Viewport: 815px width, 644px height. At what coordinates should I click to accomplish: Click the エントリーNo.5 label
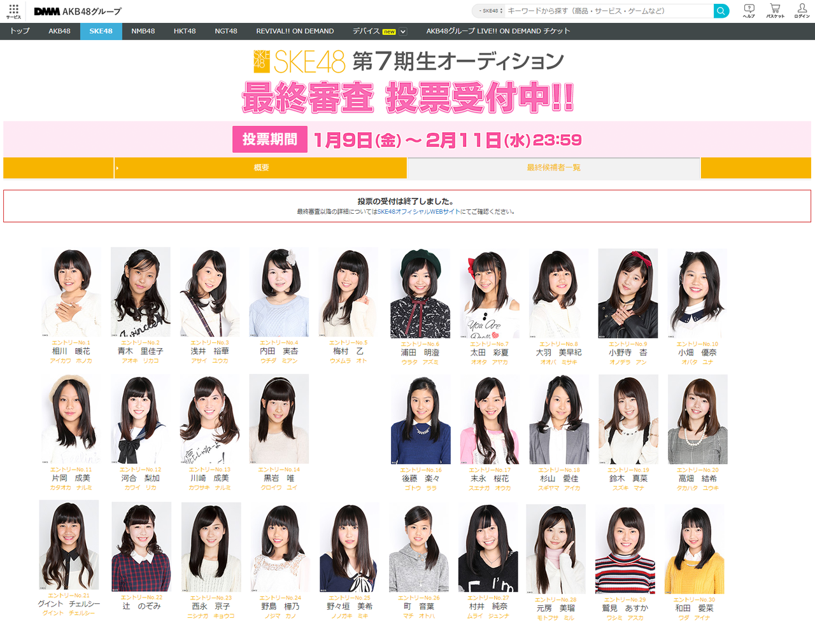pos(348,343)
